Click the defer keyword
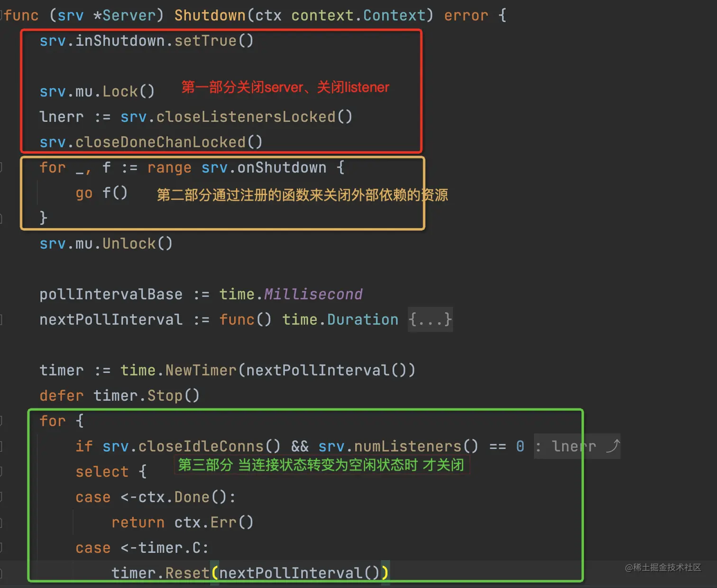Image resolution: width=717 pixels, height=588 pixels. point(62,395)
